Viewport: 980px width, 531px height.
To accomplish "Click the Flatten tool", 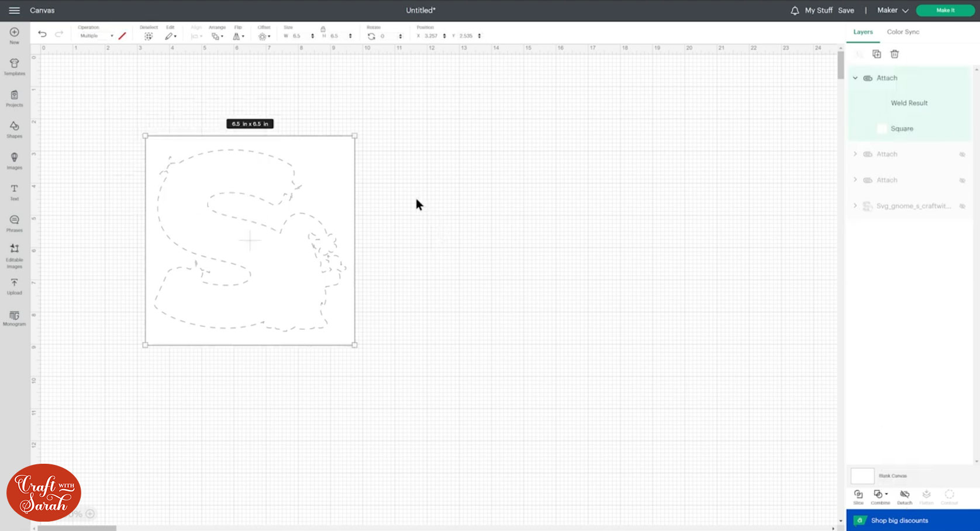I will tap(926, 497).
